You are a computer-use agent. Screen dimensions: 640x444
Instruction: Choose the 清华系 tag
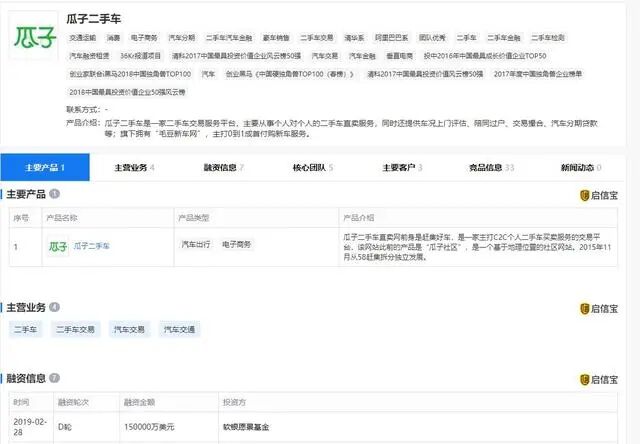pos(354,38)
